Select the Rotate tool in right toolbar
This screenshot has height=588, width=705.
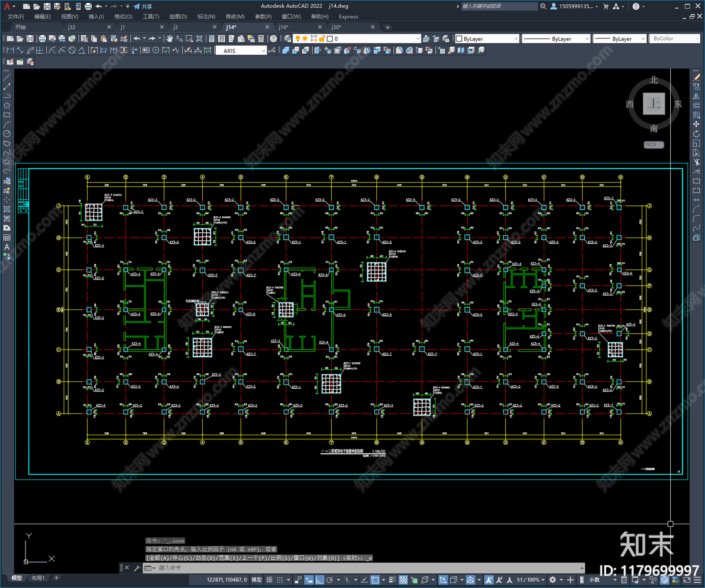(696, 134)
